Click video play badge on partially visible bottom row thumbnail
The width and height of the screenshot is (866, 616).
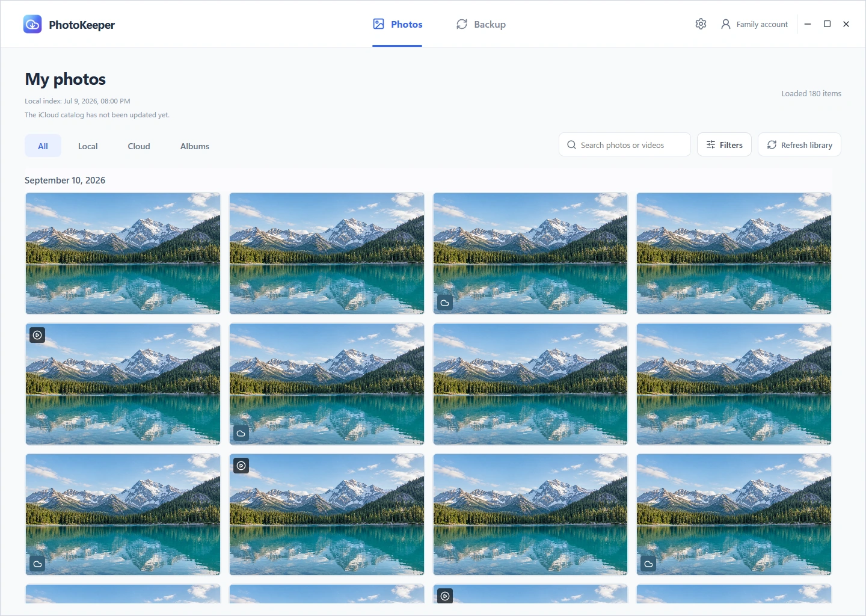444,596
